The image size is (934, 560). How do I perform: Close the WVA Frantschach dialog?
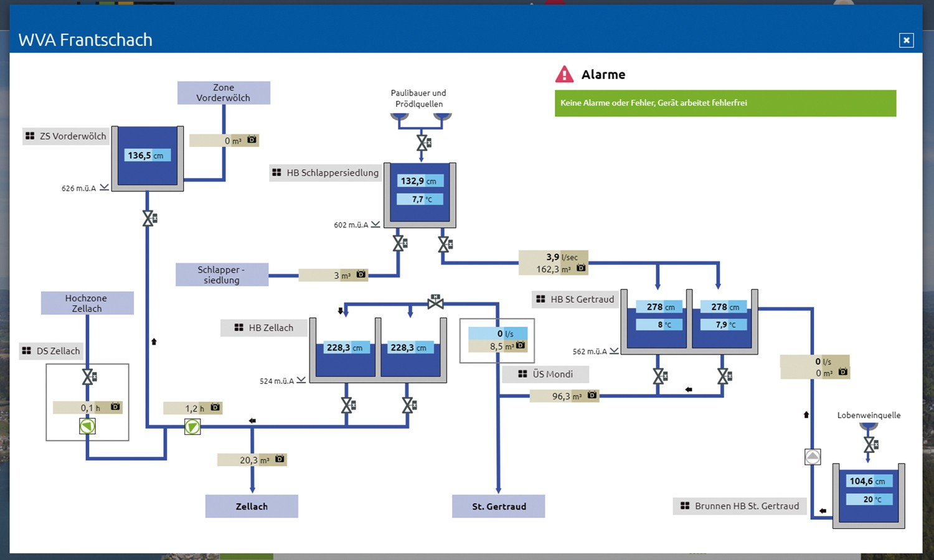pyautogui.click(x=906, y=40)
